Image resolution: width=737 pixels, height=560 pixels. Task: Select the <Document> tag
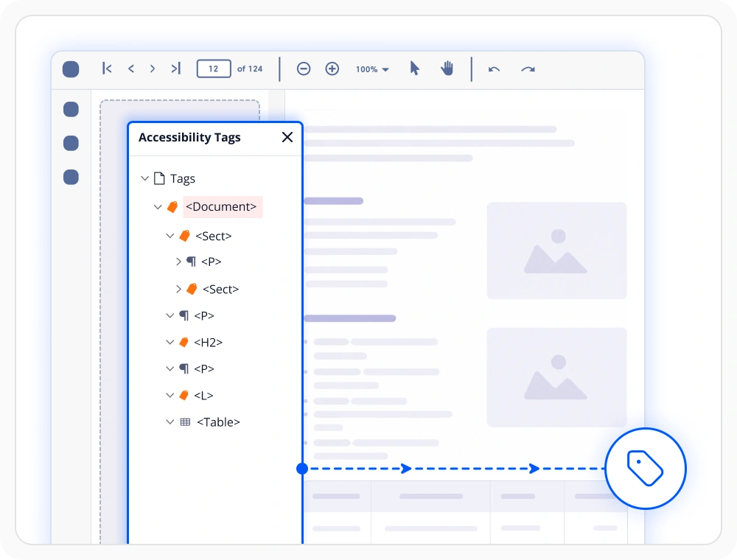tap(221, 207)
